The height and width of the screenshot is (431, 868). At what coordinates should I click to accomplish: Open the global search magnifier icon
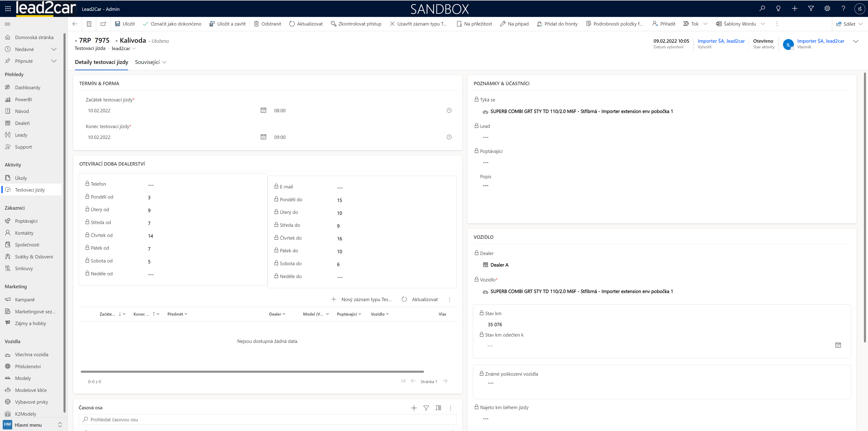(762, 9)
